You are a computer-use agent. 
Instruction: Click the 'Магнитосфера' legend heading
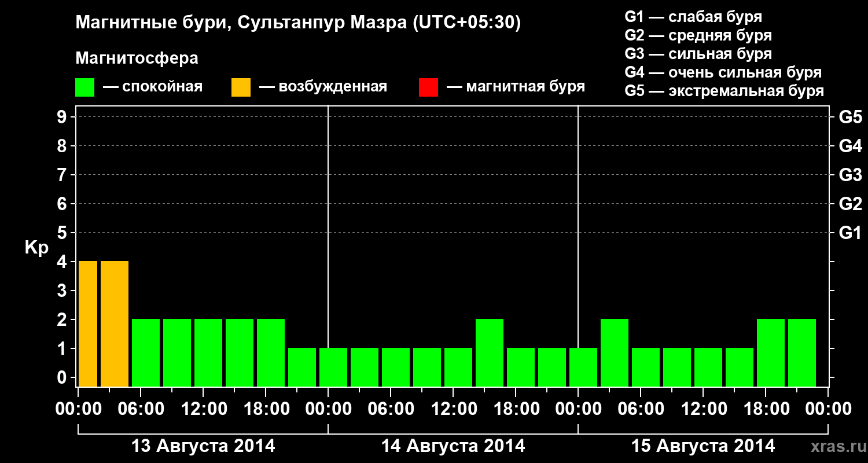tap(137, 58)
